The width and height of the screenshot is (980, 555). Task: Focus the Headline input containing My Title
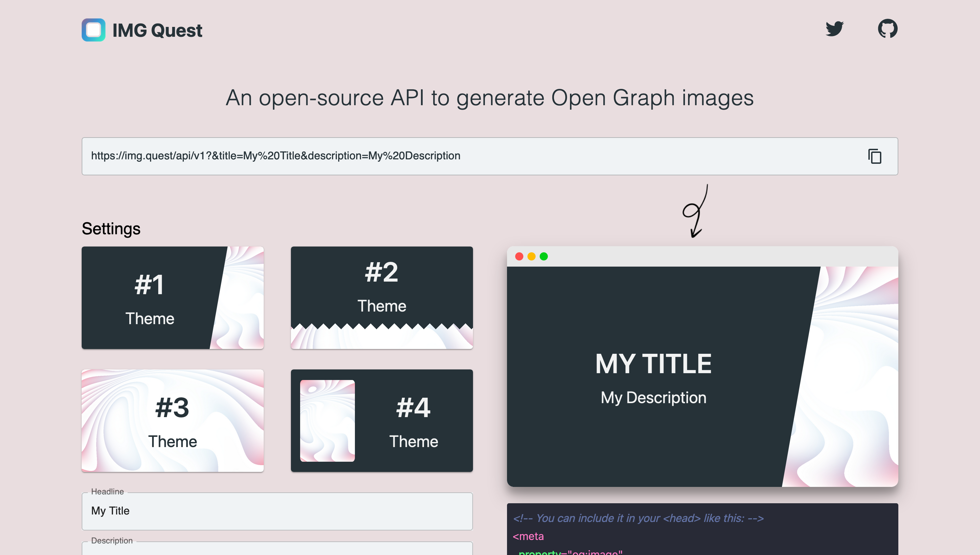[x=277, y=511]
